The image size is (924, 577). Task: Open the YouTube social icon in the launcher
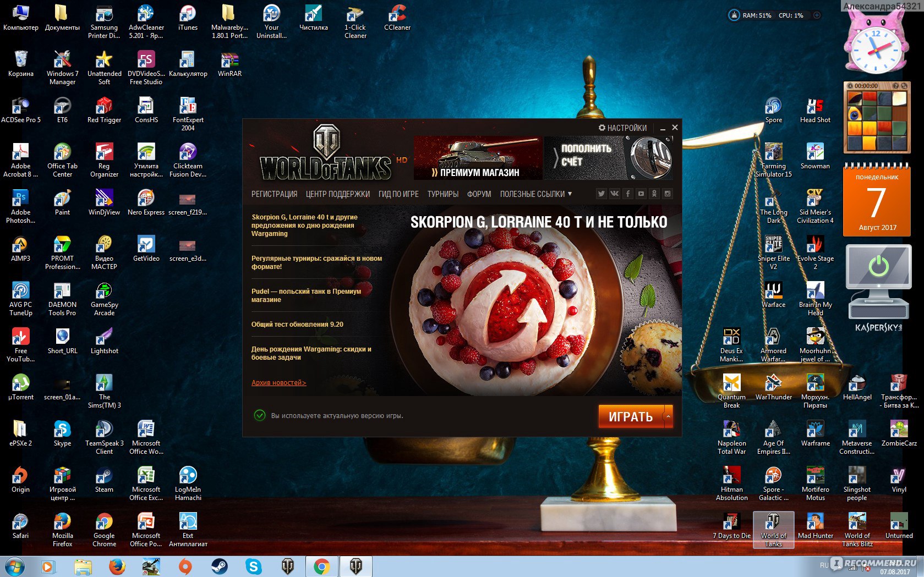641,194
